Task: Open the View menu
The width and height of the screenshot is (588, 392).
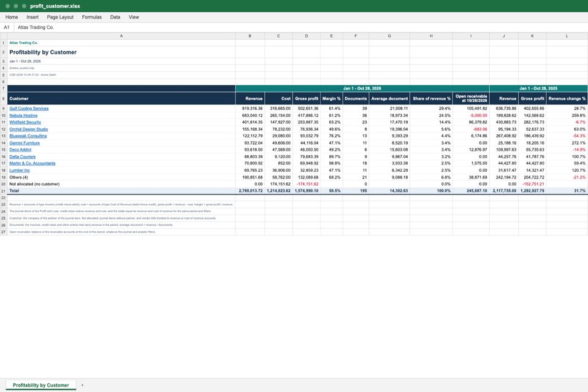Action: pyautogui.click(x=134, y=17)
